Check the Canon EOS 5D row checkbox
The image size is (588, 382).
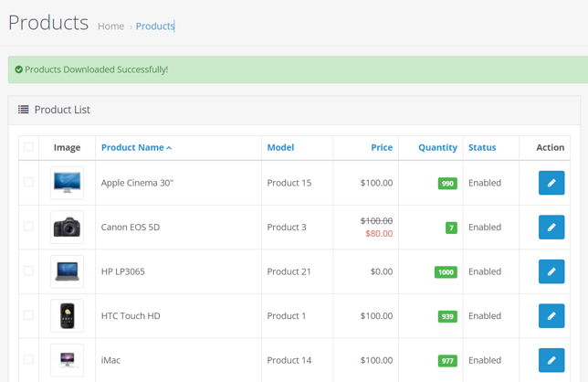(x=28, y=227)
